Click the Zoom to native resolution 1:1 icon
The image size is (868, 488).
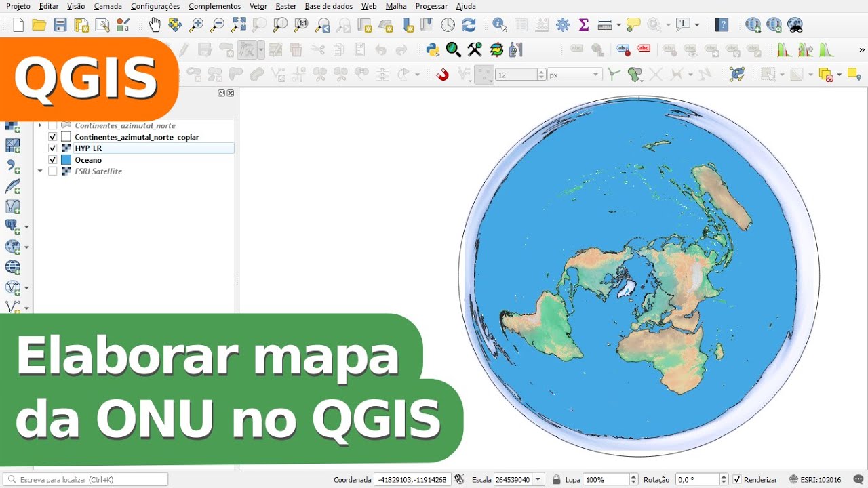click(x=302, y=25)
